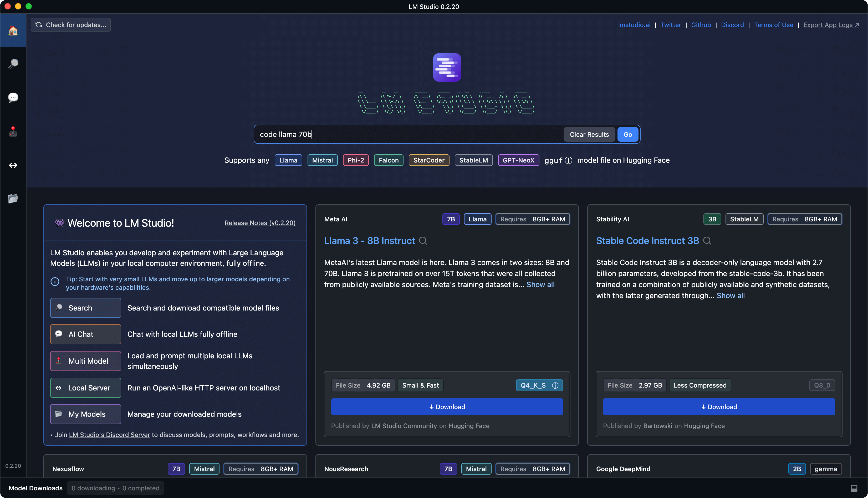The height and width of the screenshot is (498, 868).
Task: Open the My Models folder icon in the sidebar
Action: (13, 198)
